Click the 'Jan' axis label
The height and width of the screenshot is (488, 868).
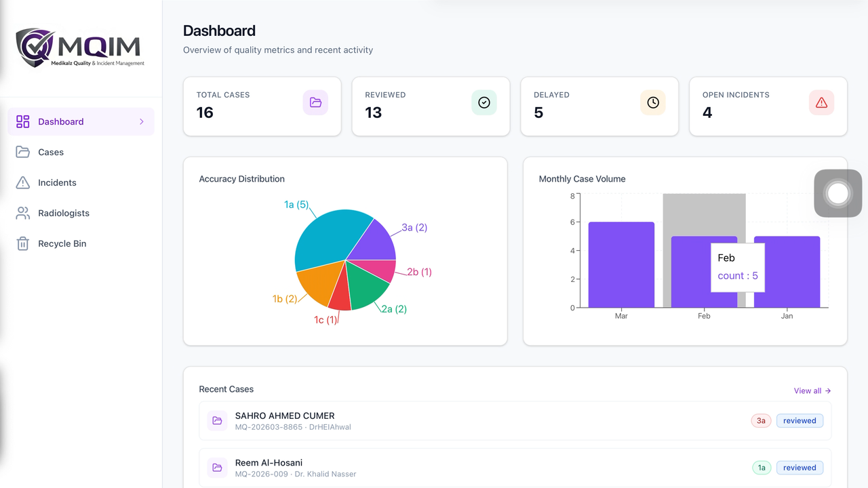tap(787, 316)
